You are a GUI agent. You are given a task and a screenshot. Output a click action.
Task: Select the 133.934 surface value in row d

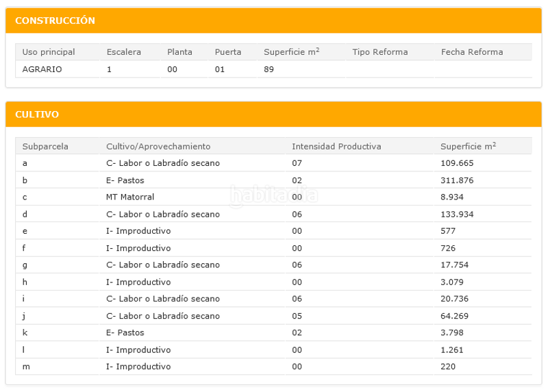pyautogui.click(x=457, y=215)
